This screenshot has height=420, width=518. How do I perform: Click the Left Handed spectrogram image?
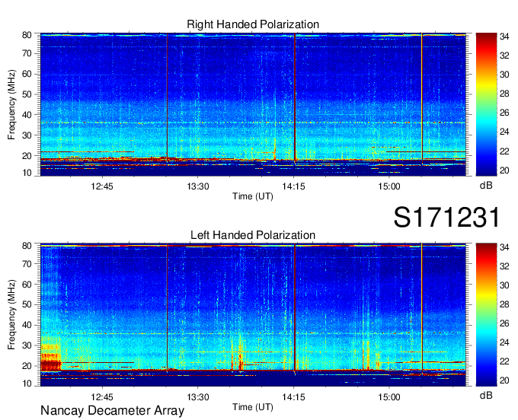tap(253, 315)
